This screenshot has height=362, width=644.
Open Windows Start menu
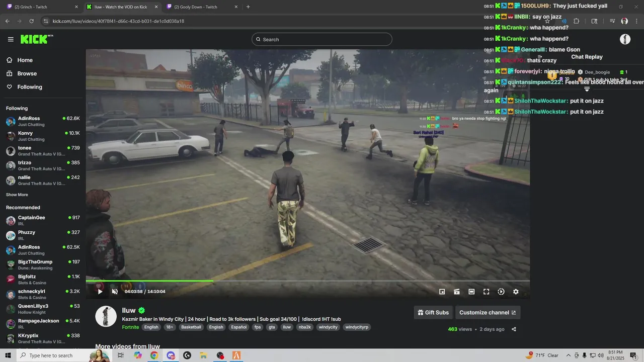tap(8, 355)
